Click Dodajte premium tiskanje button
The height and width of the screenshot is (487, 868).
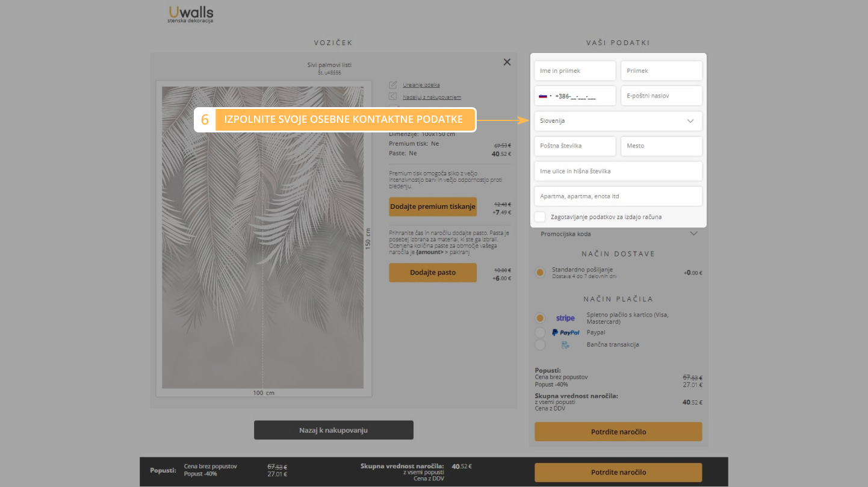click(x=432, y=206)
